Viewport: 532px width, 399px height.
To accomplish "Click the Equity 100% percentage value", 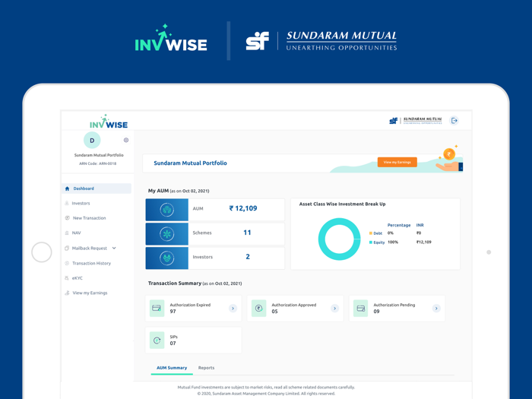I will point(393,242).
